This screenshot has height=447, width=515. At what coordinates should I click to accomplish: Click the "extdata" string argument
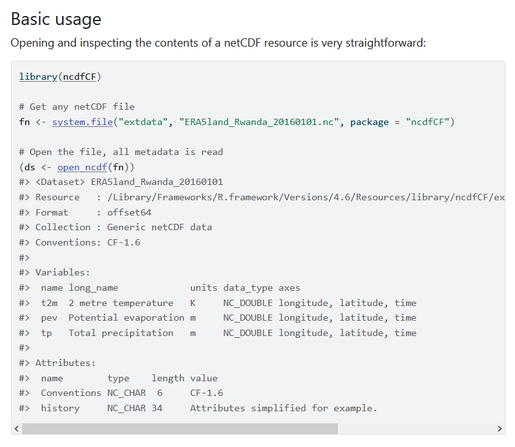coord(143,122)
